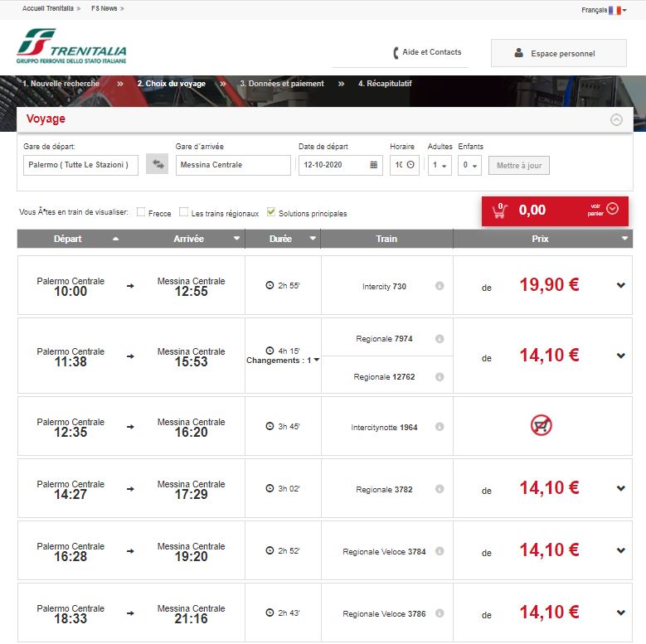Click the Horaire time field
646x644 pixels.
coord(405,165)
